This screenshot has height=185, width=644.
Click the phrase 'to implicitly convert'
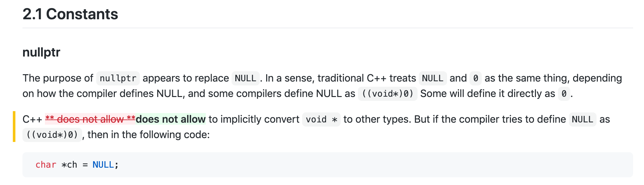254,119
